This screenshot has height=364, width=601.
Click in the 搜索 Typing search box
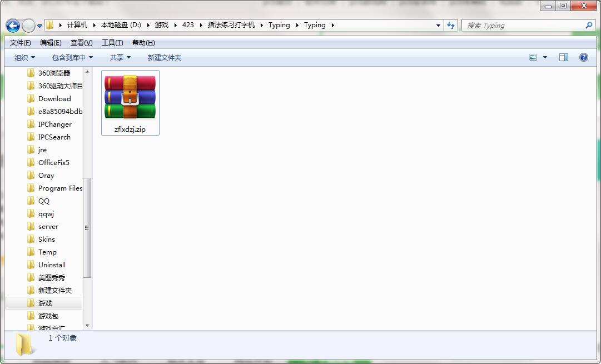[x=523, y=26]
